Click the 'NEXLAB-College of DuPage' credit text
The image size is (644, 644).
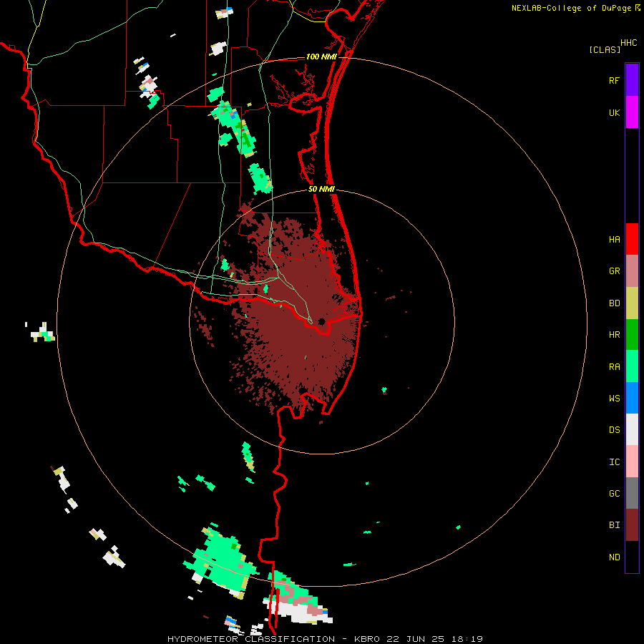click(x=571, y=8)
